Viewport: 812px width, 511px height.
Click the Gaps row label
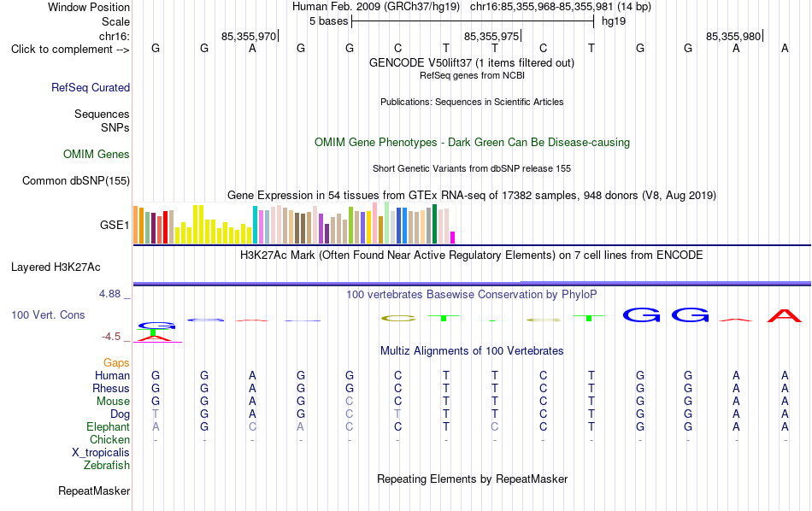pyautogui.click(x=116, y=362)
